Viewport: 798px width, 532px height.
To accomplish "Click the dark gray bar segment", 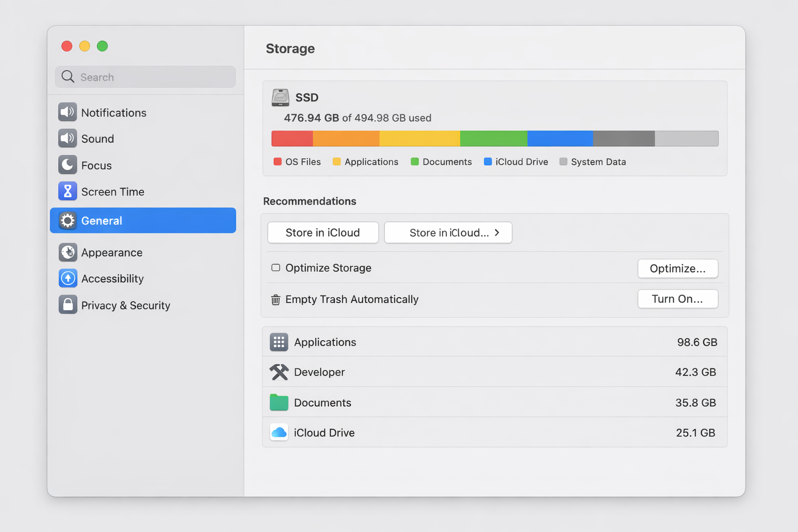I will point(624,139).
